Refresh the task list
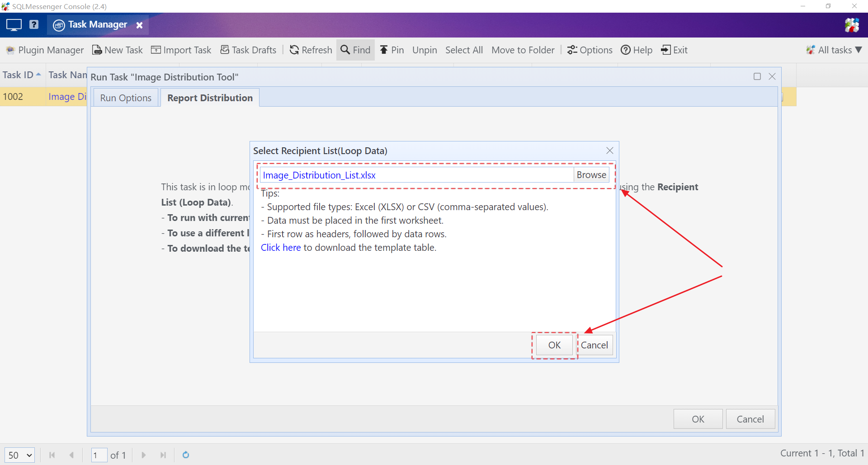The image size is (868, 465). click(x=311, y=50)
